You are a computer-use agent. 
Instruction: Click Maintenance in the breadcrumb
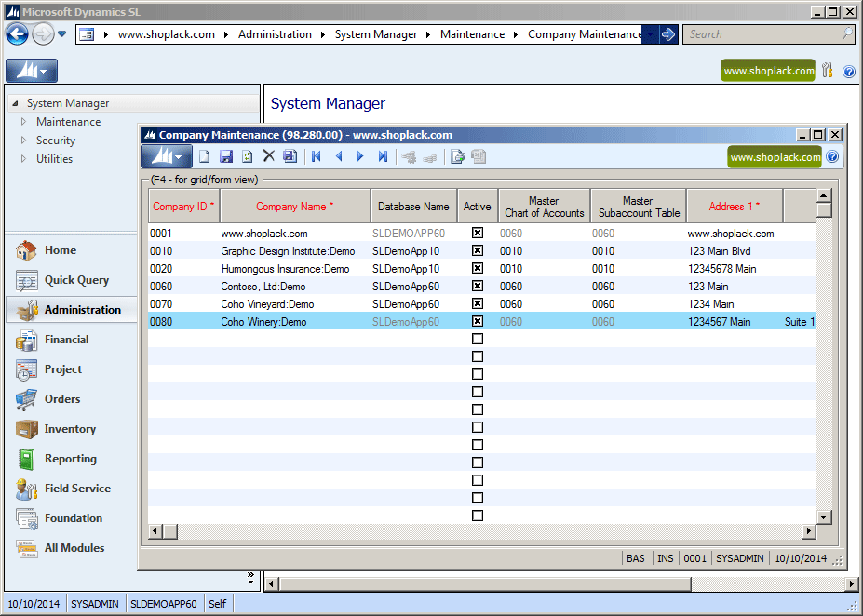[x=472, y=34]
